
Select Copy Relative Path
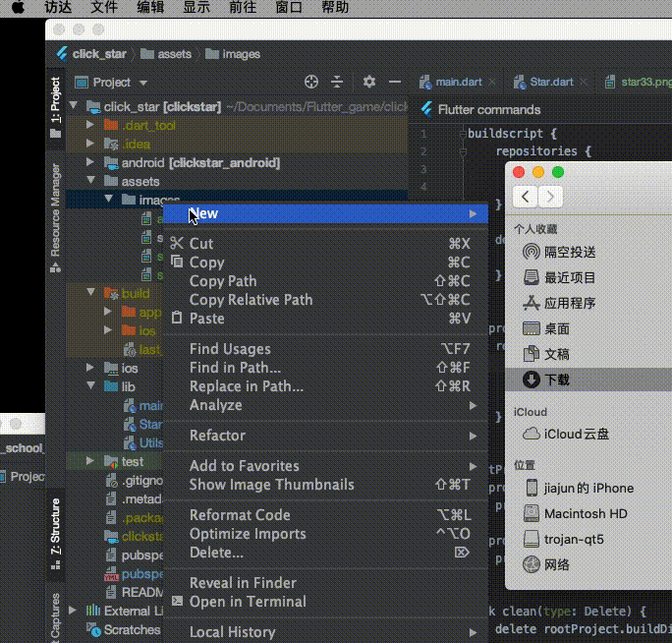(x=325, y=300)
